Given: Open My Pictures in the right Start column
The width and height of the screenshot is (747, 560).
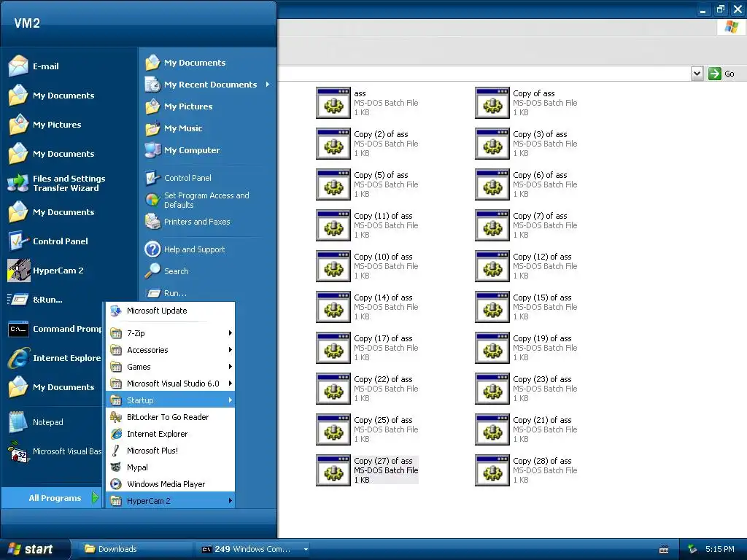Looking at the screenshot, I should (179, 106).
